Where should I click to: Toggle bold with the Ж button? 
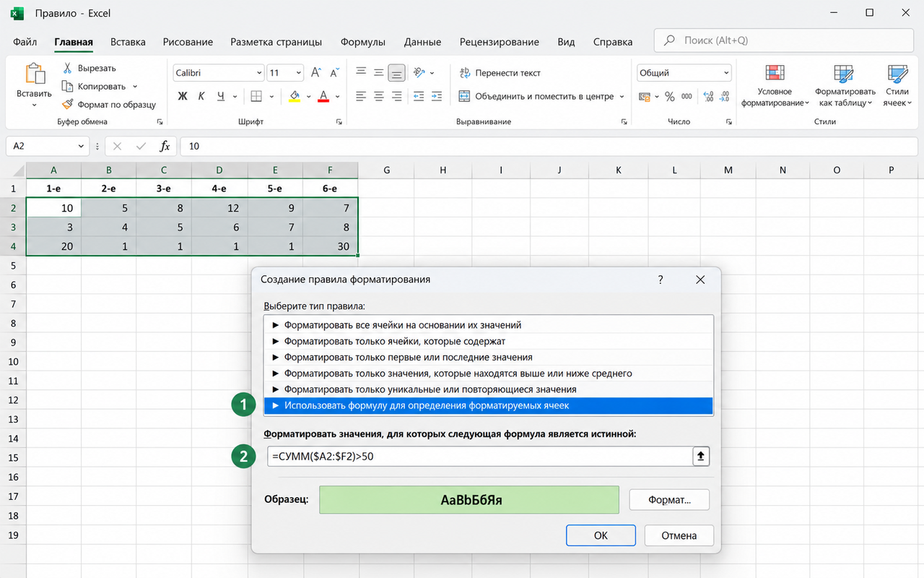coord(183,96)
